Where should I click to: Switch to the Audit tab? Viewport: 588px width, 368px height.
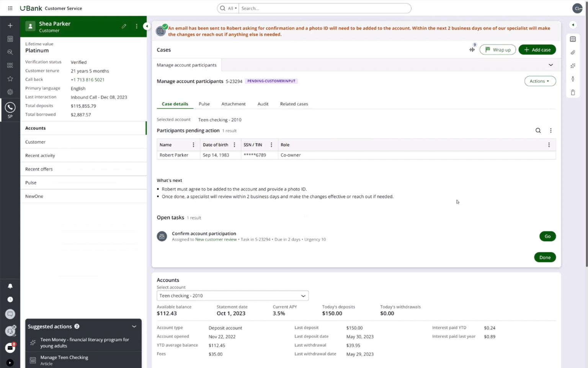[x=263, y=104]
